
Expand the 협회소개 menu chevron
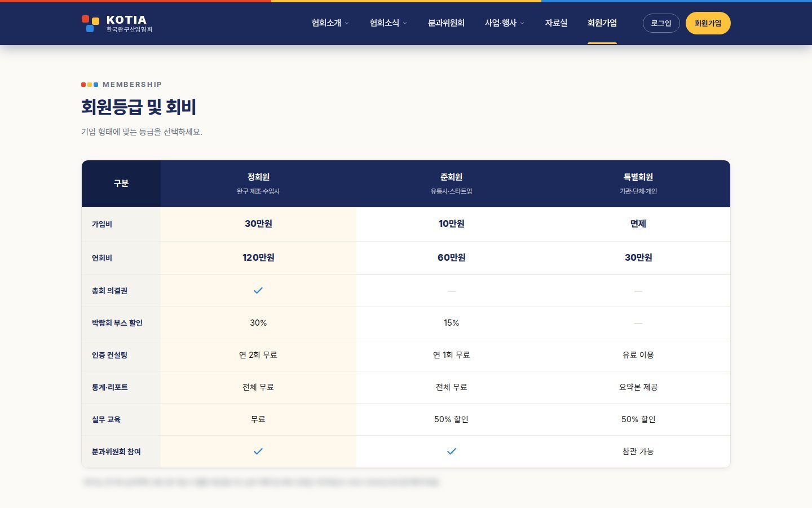tap(347, 23)
